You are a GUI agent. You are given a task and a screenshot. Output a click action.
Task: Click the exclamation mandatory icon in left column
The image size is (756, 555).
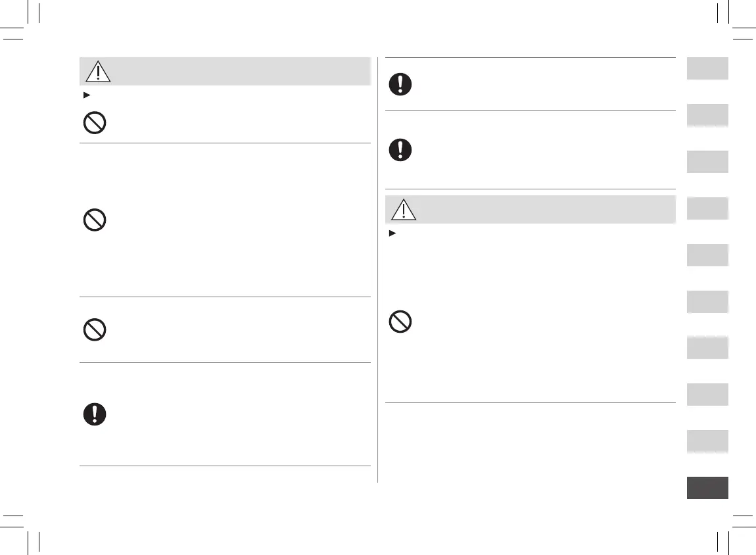pyautogui.click(x=95, y=414)
